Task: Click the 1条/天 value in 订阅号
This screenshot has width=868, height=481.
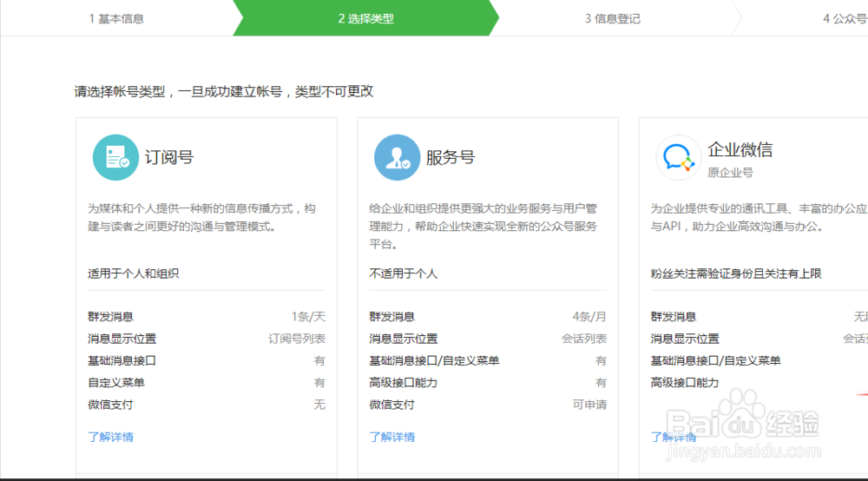Action: [308, 317]
